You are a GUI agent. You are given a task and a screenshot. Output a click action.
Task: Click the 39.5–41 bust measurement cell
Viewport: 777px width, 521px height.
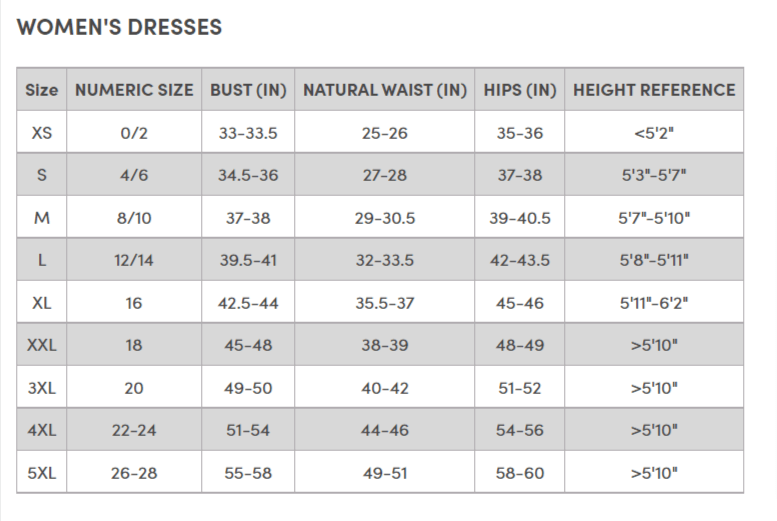pyautogui.click(x=248, y=260)
